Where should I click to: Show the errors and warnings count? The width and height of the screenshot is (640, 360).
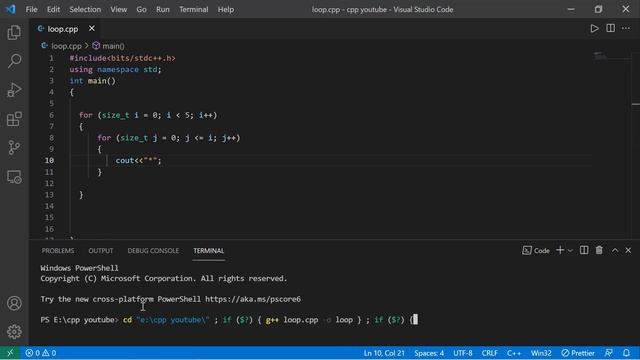40,353
